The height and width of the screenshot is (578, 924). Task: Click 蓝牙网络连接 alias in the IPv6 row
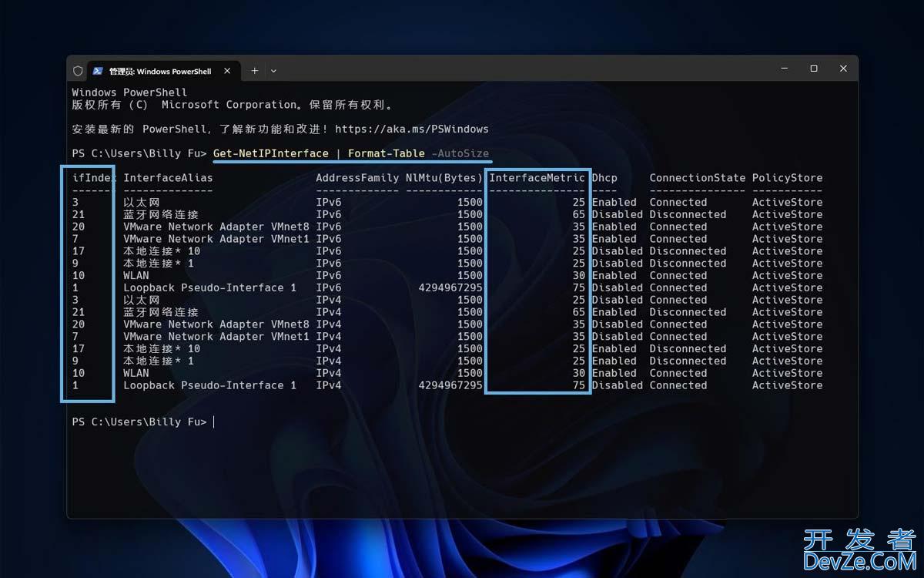(x=161, y=214)
